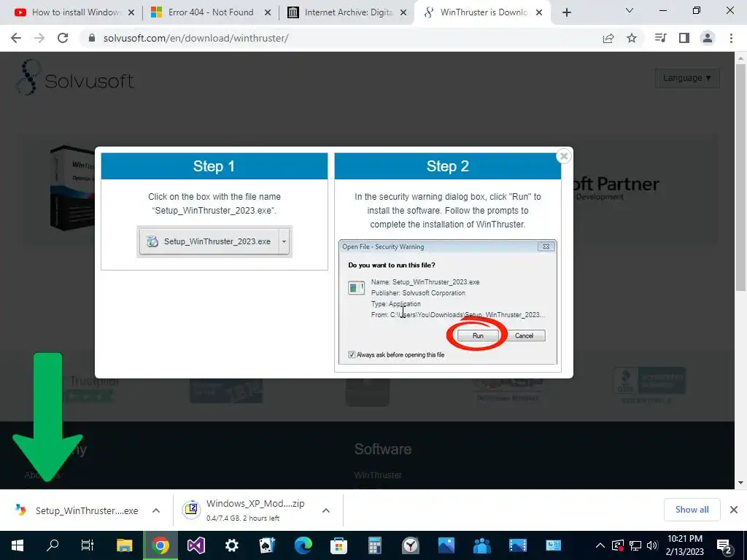The width and height of the screenshot is (747, 560).
Task: Click the arrow beside Setup_WinThruster_2023.exe in Step 1
Action: coord(284,241)
